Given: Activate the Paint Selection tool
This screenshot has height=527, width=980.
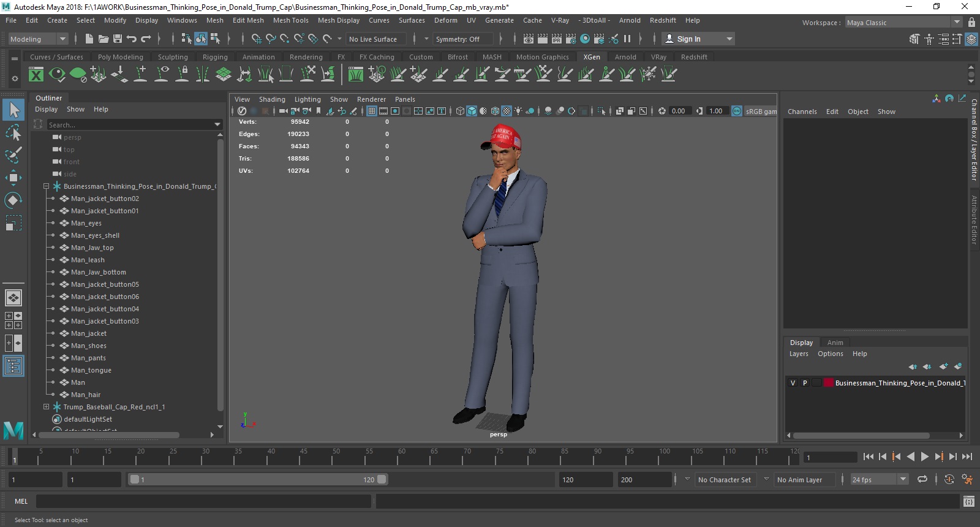Looking at the screenshot, I should click(13, 155).
